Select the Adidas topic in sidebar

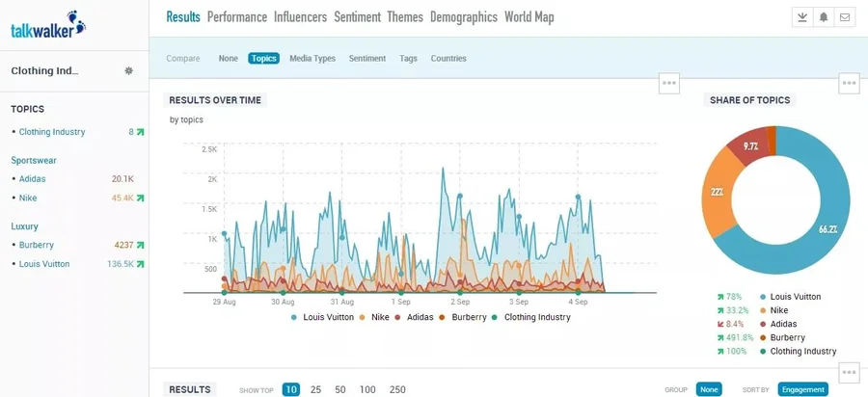32,179
